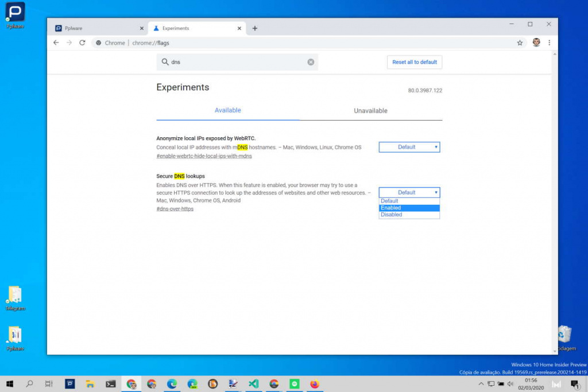The height and width of the screenshot is (392, 588).
Task: Open the WebRTC flag's Default dropdown
Action: [409, 147]
